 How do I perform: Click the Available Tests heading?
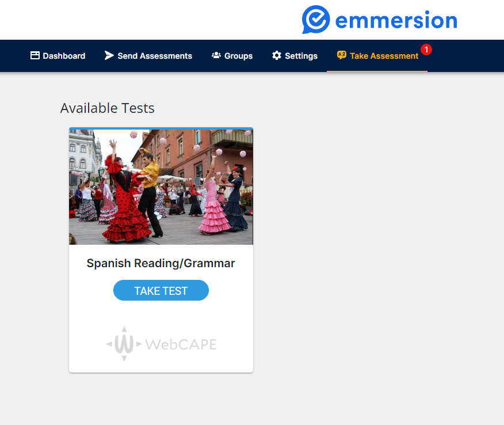108,108
